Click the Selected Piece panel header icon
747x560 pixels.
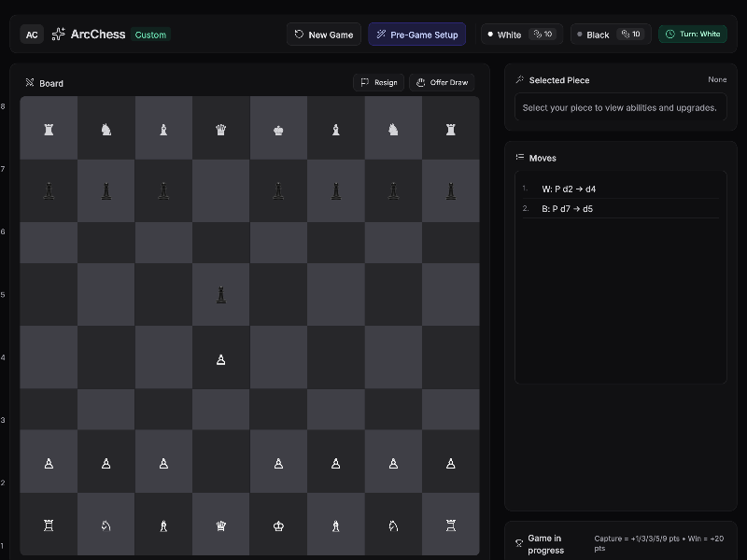[x=519, y=79]
